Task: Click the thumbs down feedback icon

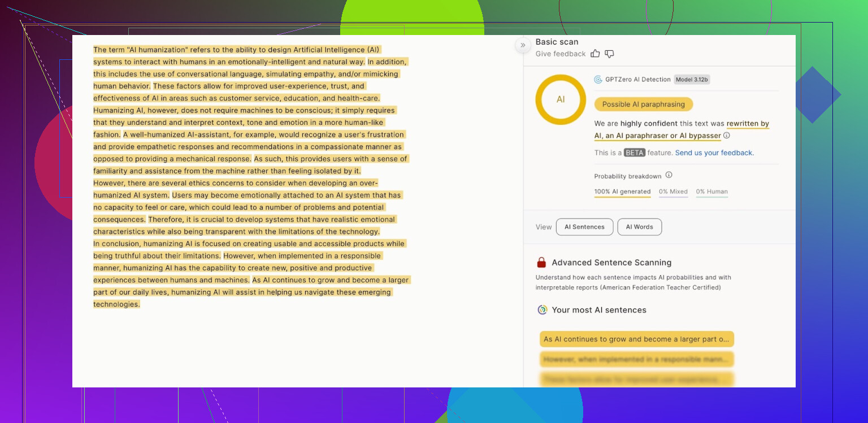Action: tap(609, 54)
